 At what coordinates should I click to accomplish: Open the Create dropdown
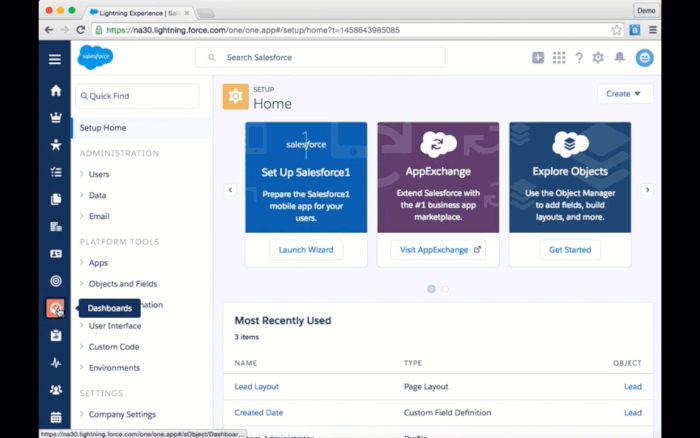625,94
